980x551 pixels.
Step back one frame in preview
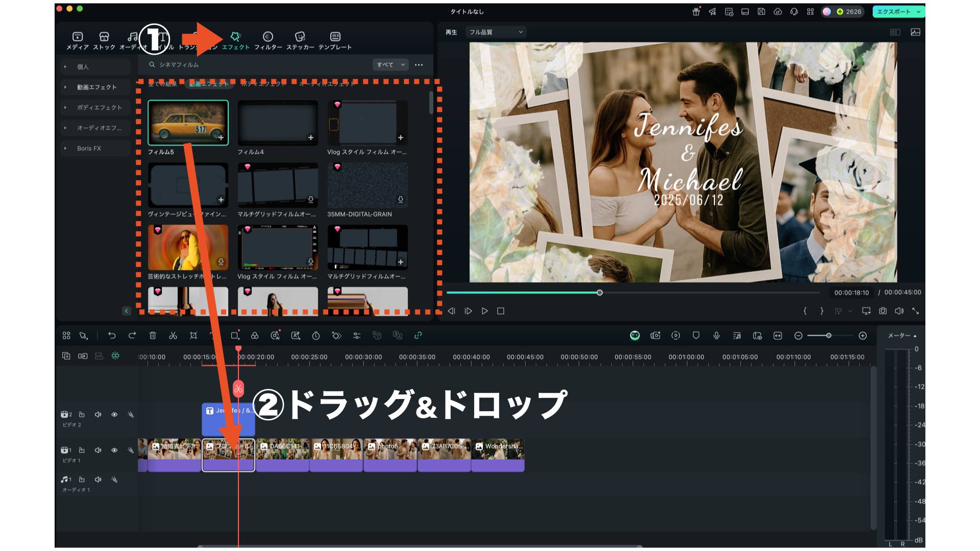click(x=451, y=311)
